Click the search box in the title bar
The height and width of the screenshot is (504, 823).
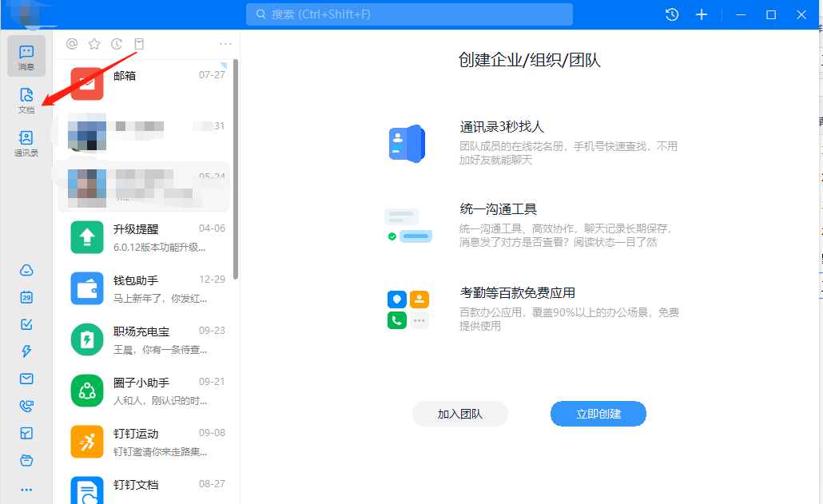409,14
